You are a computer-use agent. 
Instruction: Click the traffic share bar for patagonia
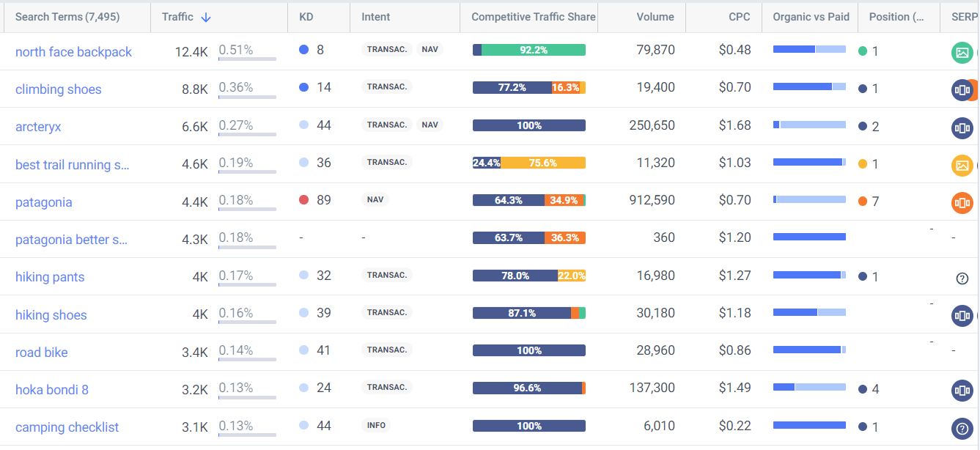point(528,199)
